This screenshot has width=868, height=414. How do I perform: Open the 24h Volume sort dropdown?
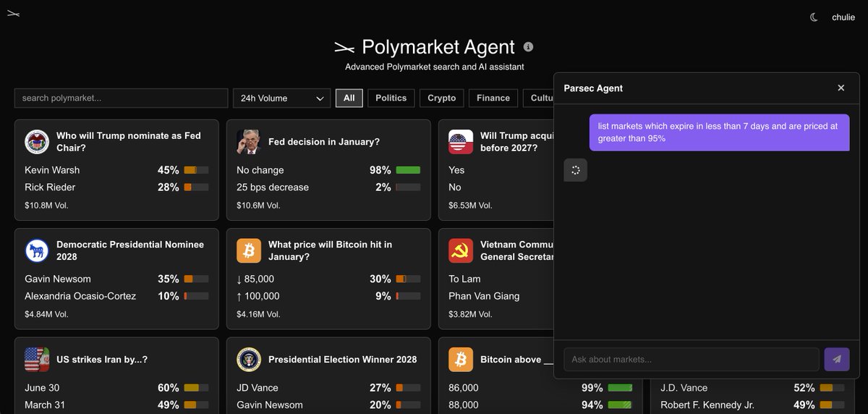[x=281, y=98]
